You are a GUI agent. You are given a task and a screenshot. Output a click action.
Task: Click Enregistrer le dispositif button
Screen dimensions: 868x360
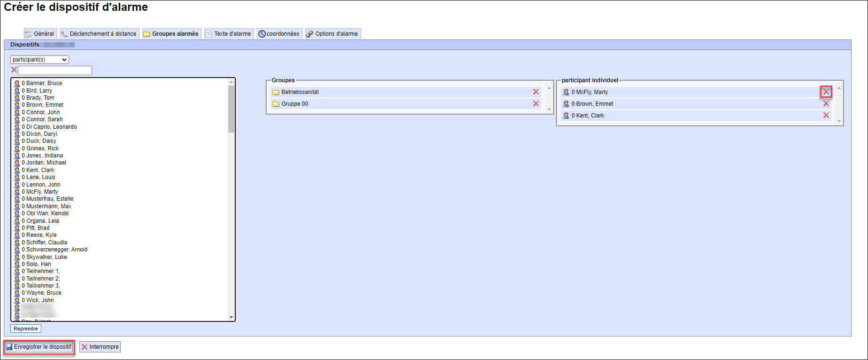coord(39,347)
